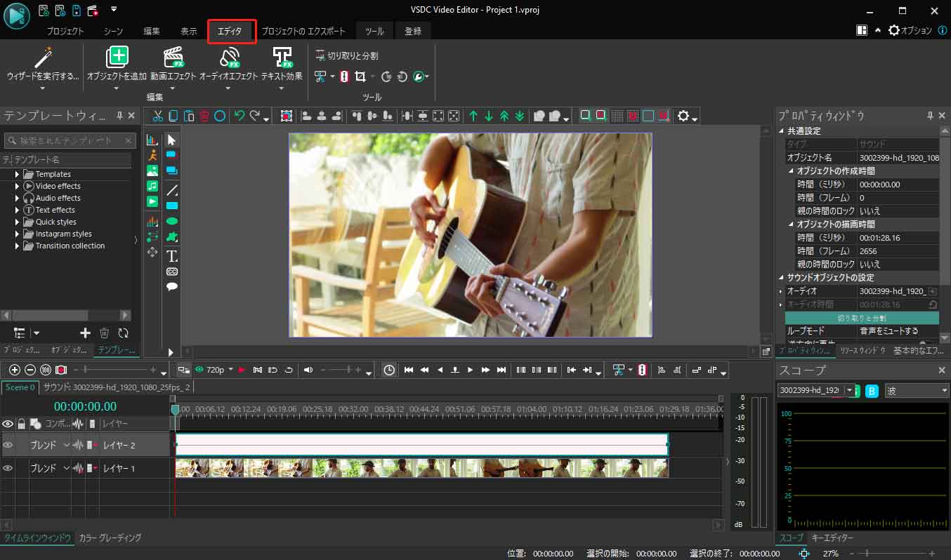
Task: Collapse the 共通設定 section in properties
Action: (x=782, y=131)
